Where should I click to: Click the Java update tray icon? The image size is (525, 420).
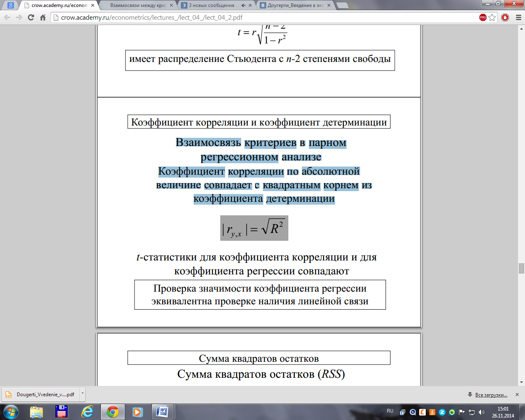[432, 412]
